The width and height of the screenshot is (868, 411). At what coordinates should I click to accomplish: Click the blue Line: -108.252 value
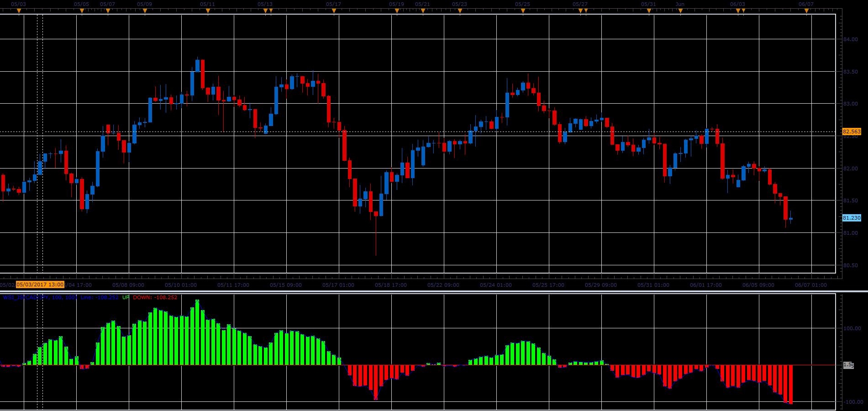(x=100, y=297)
